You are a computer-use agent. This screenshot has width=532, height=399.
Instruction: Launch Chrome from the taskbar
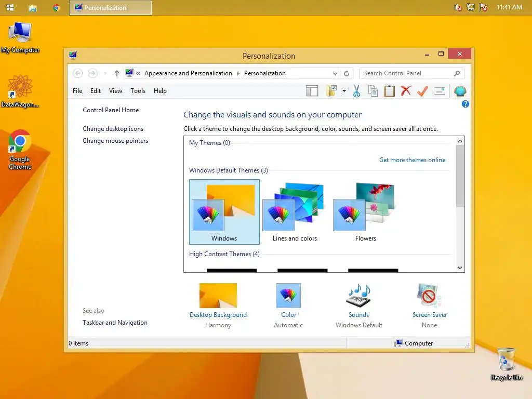tap(56, 7)
